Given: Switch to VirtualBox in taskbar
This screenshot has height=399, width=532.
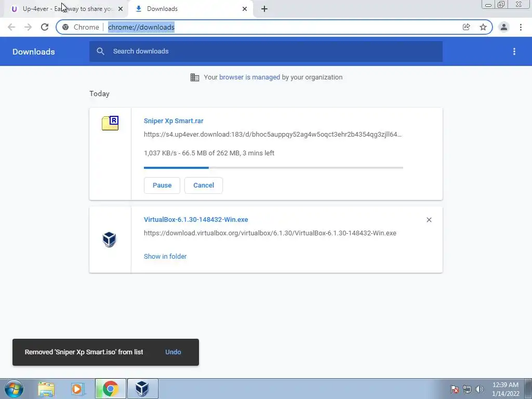Looking at the screenshot, I should (x=142, y=389).
